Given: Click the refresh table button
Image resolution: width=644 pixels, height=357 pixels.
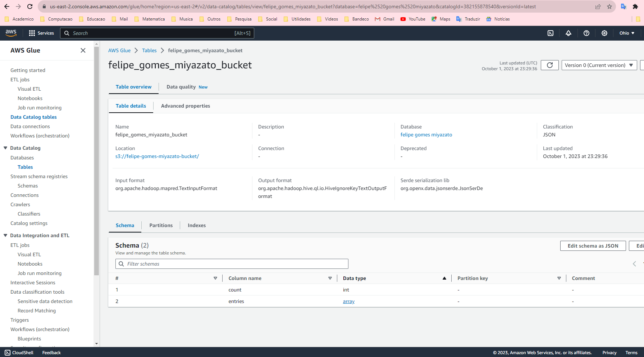Looking at the screenshot, I should 549,65.
